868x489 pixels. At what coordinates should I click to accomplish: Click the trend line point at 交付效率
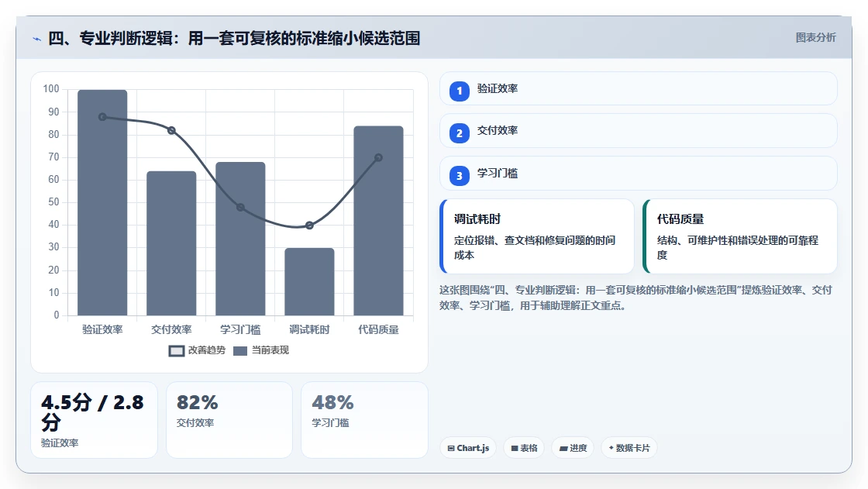coord(171,131)
